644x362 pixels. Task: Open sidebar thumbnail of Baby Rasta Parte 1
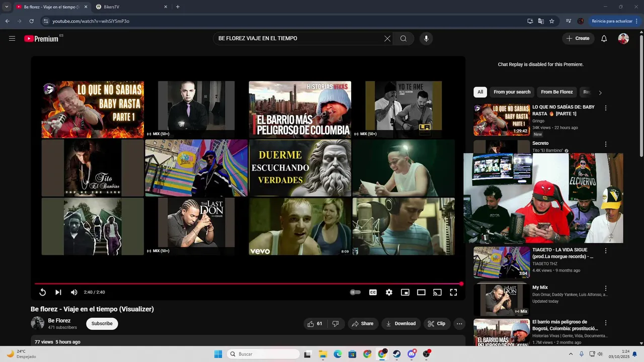tap(502, 120)
